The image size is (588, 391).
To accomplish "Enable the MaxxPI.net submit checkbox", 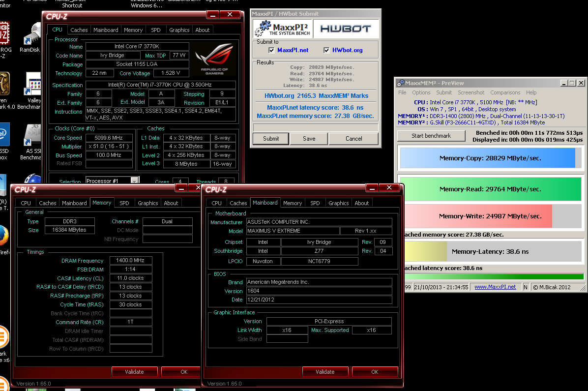I will [x=271, y=50].
